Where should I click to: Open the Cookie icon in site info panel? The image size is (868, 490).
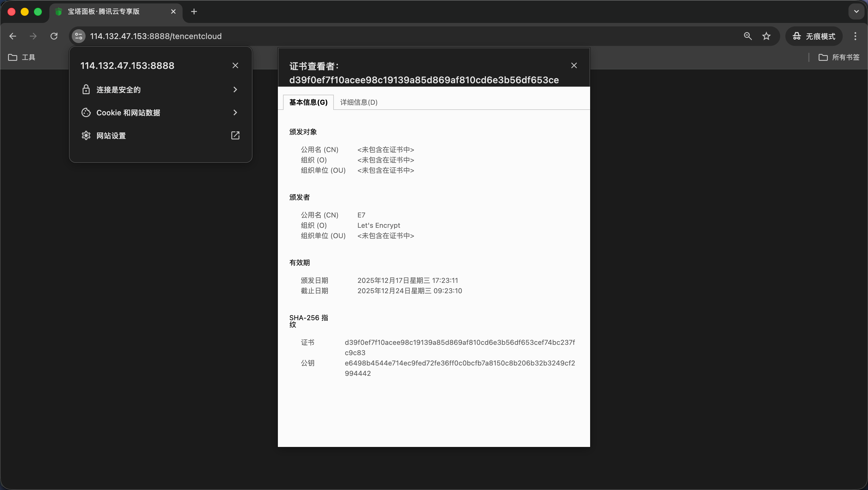[86, 112]
